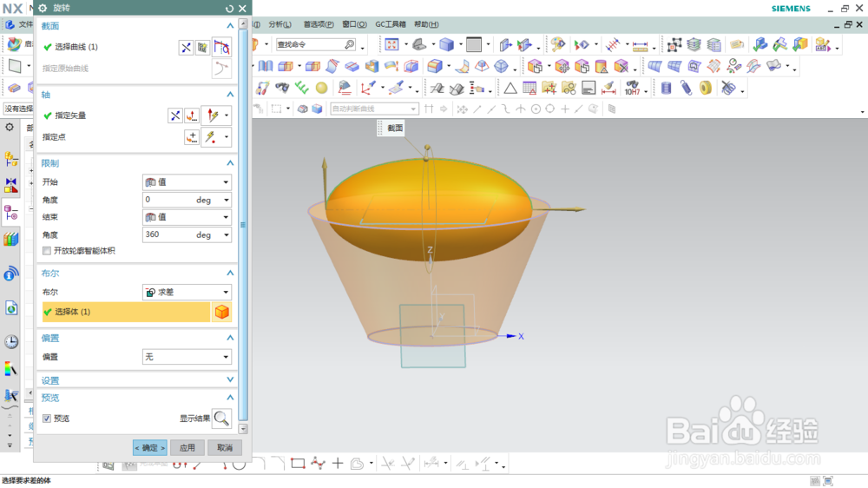Click the green checkmarks icon
This screenshot has height=488, width=868.
301,88
